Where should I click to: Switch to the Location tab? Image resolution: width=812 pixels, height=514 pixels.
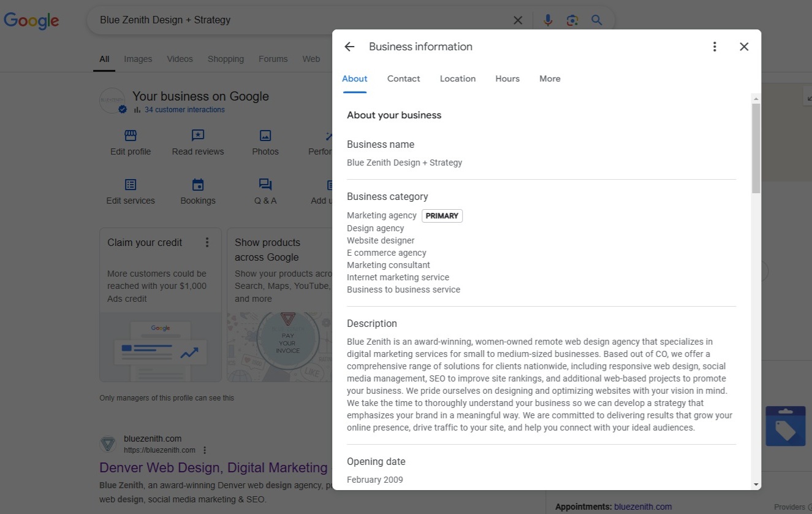click(x=458, y=79)
